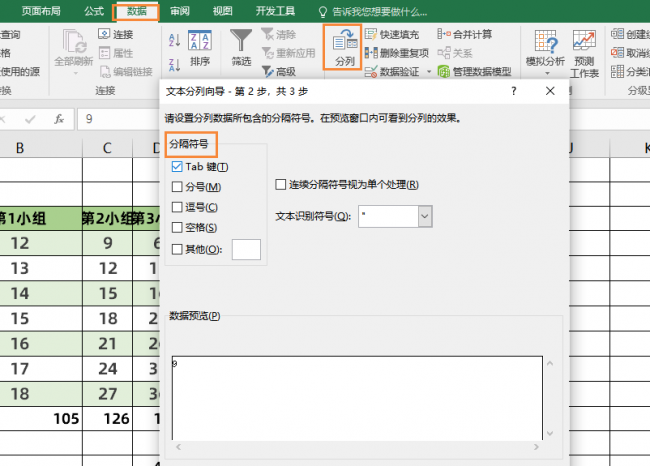The image size is (650, 466).
Task: Open 管理数据模型 icon
Action: 444,71
